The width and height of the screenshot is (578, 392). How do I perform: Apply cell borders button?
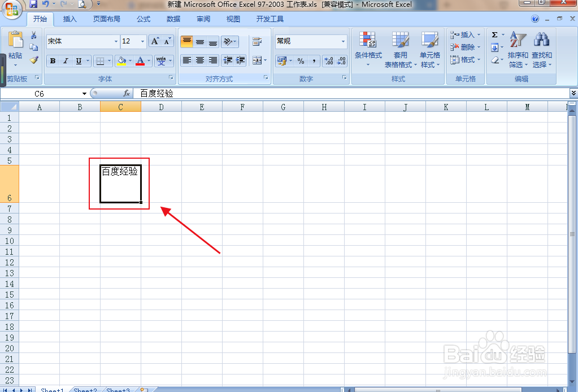[100, 61]
